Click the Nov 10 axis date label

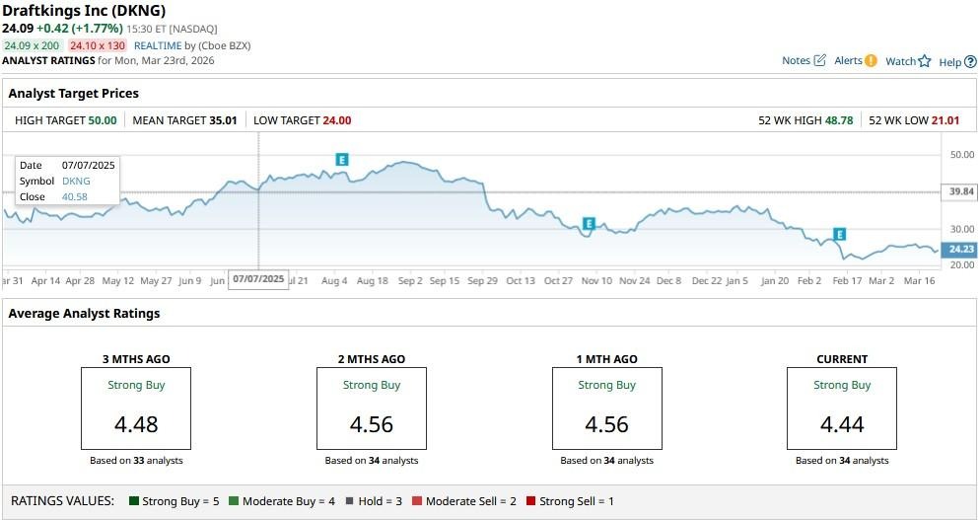pyautogui.click(x=596, y=281)
